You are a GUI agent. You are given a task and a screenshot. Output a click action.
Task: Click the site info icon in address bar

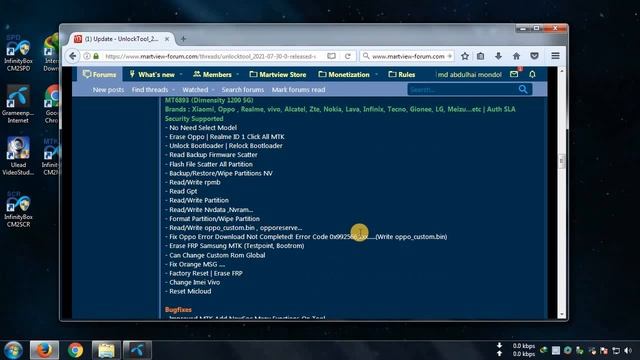(87, 56)
